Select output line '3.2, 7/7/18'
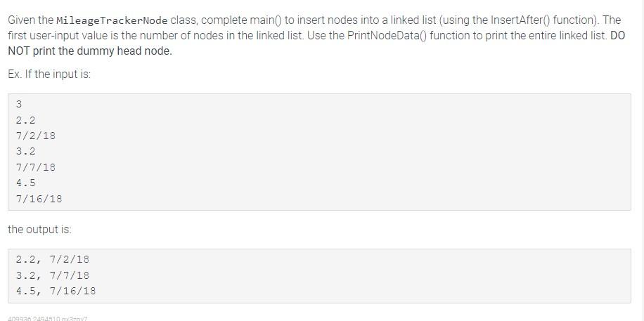 (x=52, y=275)
